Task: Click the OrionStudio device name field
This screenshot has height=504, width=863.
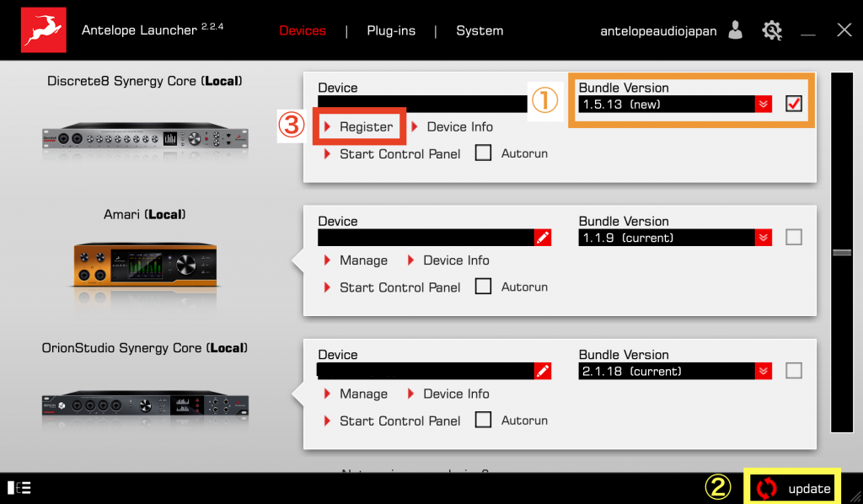Action: coord(426,371)
